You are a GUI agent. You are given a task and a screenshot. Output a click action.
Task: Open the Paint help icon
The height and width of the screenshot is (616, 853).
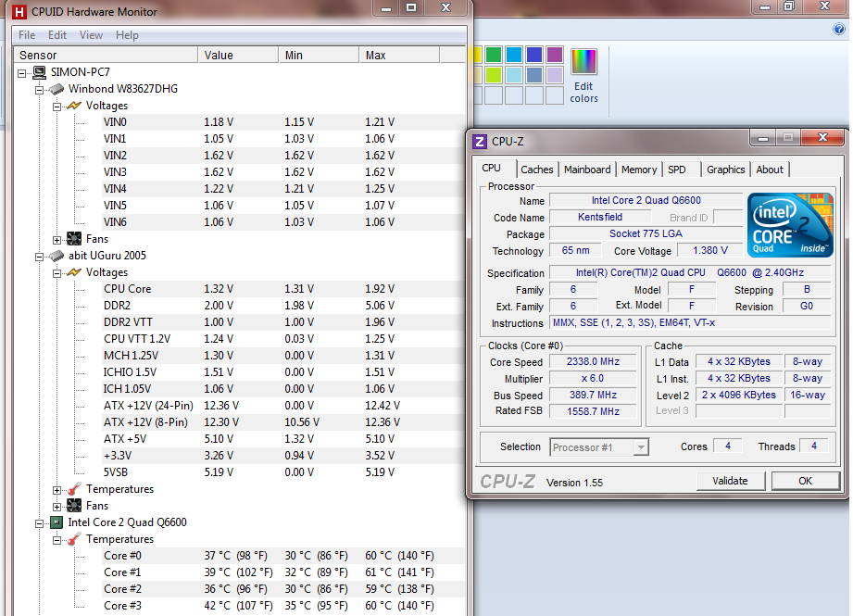(x=839, y=29)
